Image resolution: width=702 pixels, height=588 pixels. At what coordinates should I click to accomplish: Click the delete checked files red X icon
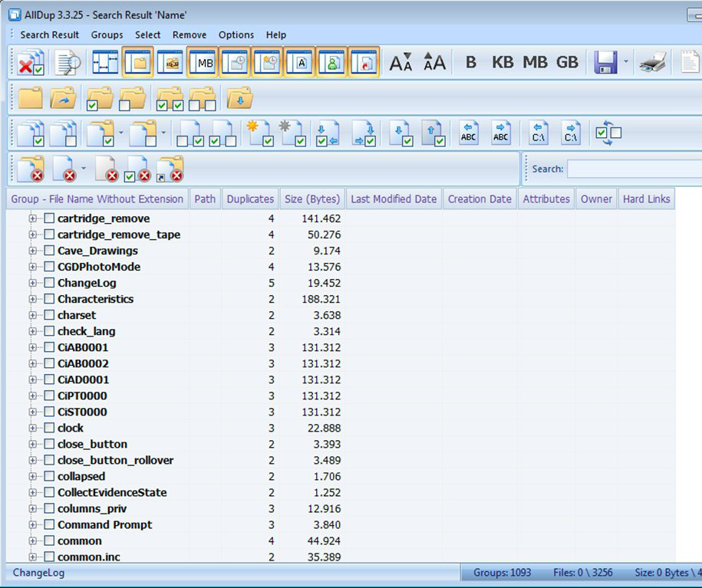[137, 169]
